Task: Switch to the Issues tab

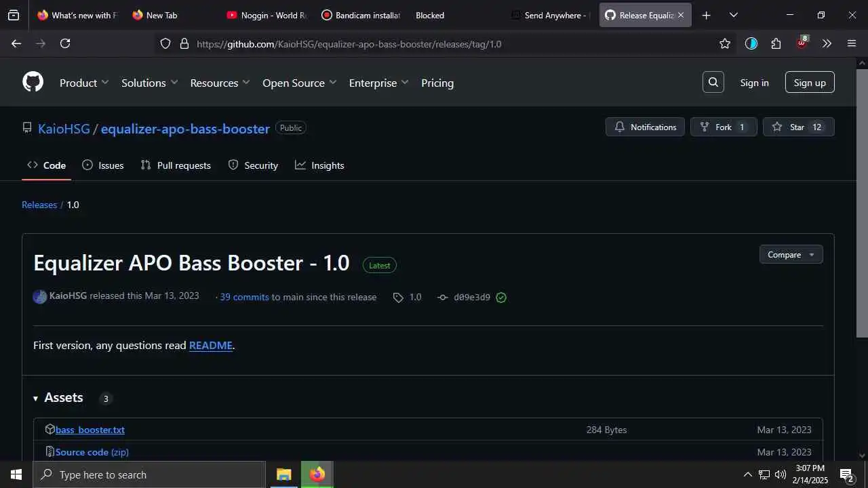Action: [x=102, y=165]
